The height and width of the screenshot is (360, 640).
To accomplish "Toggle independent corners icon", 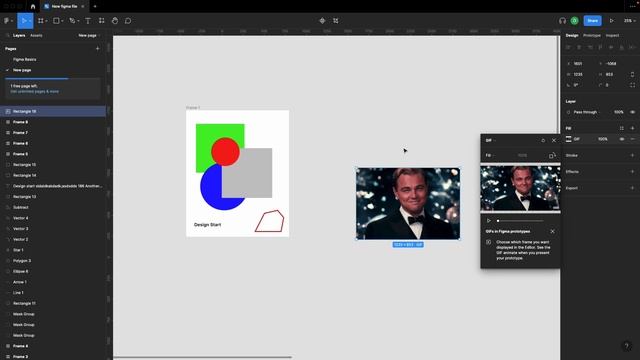I will (632, 85).
